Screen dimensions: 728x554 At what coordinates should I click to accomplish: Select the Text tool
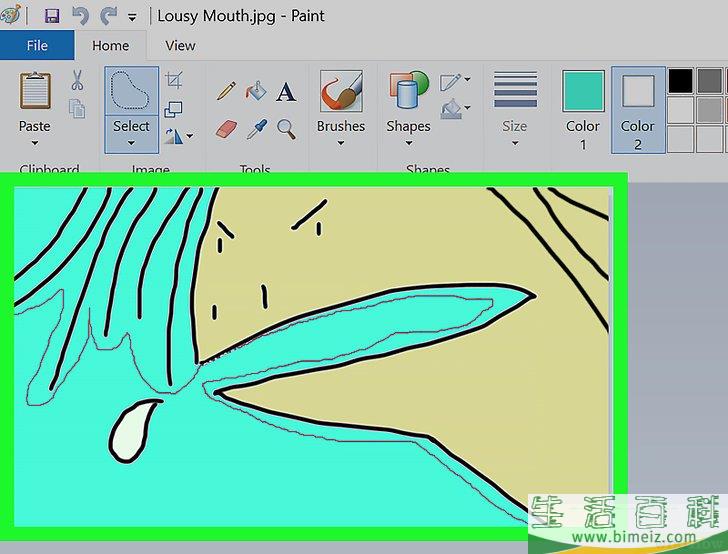click(286, 91)
